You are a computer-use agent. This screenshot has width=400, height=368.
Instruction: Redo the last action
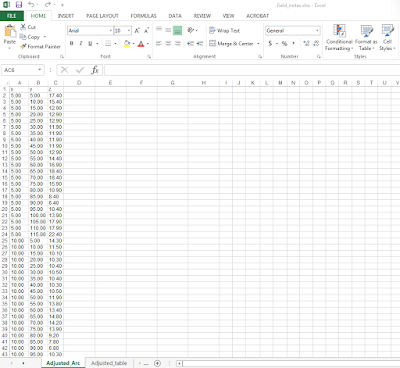[48, 5]
